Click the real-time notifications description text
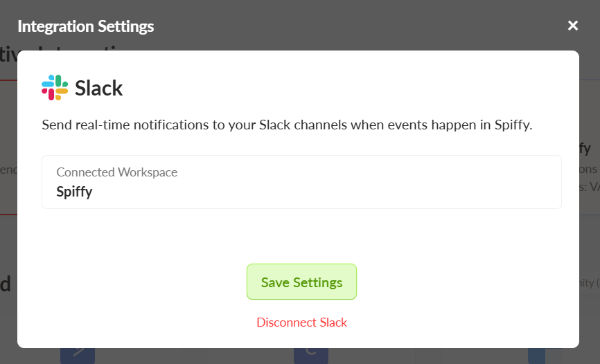The height and width of the screenshot is (364, 600). tap(286, 125)
